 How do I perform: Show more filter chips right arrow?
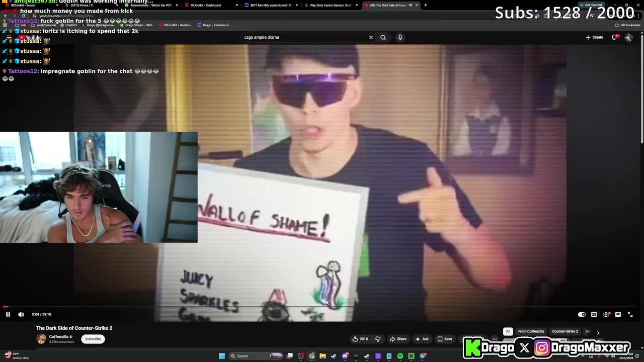click(598, 332)
